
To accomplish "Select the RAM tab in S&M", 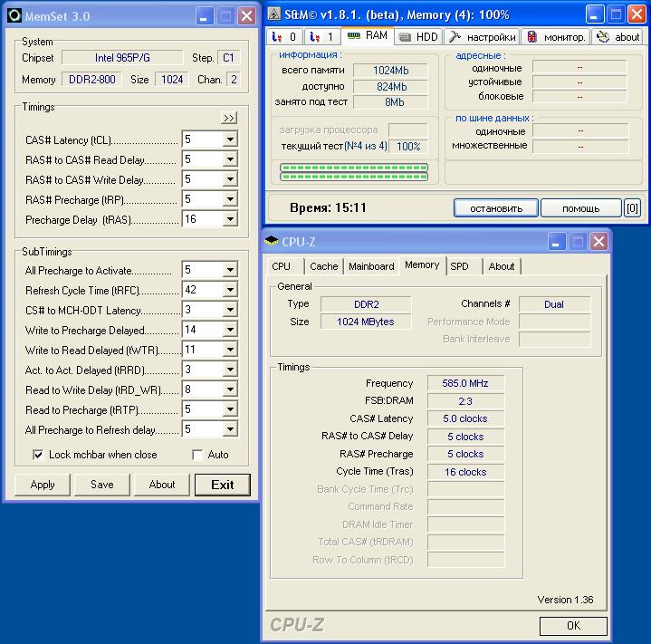I will 367,35.
